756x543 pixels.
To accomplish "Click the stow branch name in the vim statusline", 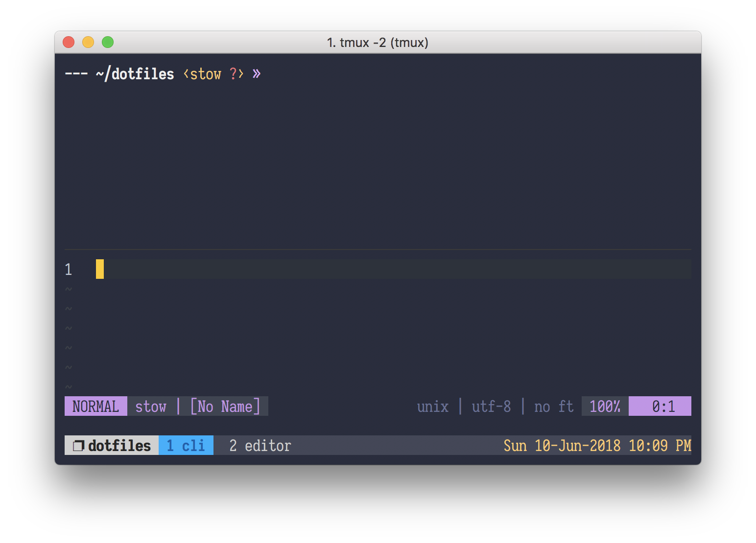I will (151, 407).
